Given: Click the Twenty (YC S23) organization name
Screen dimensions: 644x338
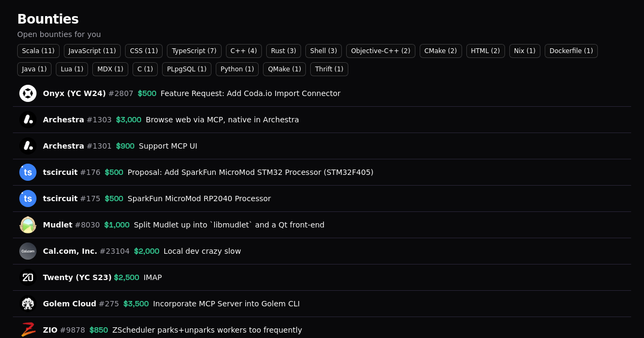Looking at the screenshot, I should point(77,277).
